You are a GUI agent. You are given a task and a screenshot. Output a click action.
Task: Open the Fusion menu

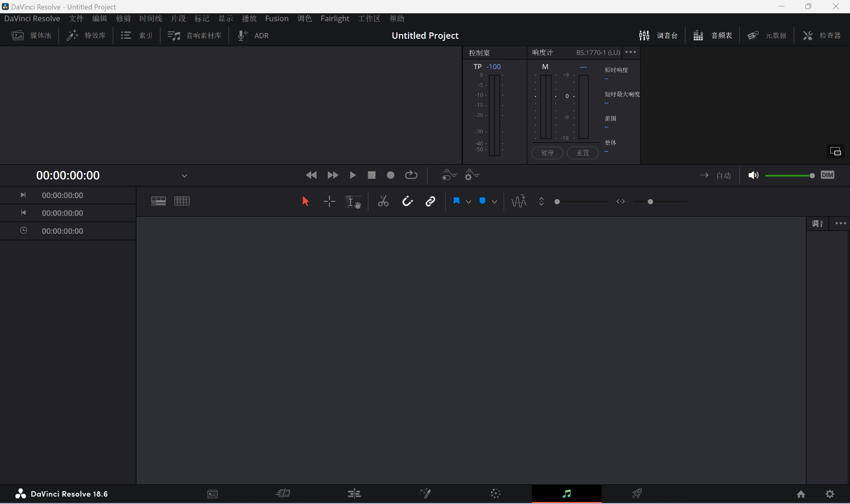[277, 19]
